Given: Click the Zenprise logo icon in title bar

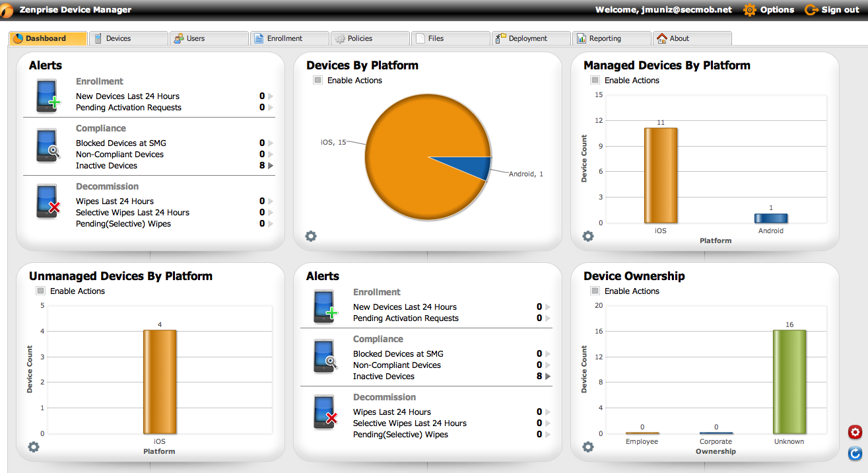Looking at the screenshot, I should pos(7,10).
